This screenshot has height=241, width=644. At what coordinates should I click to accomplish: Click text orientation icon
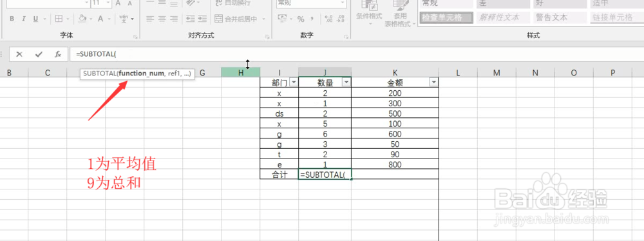pos(191,3)
